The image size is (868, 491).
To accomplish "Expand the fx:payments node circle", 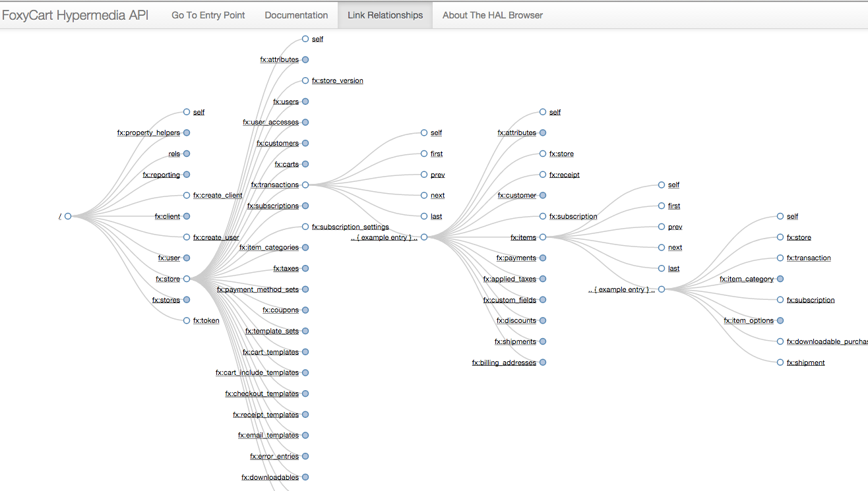I will 543,258.
